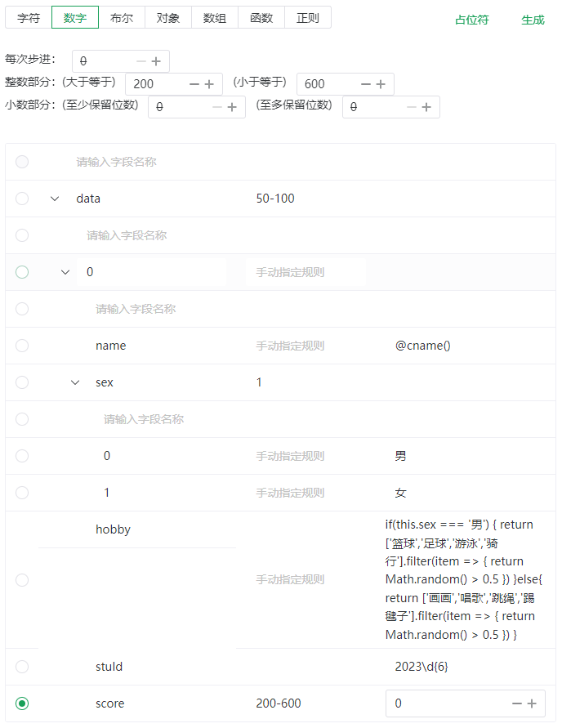This screenshot has height=728, width=562.
Task: Click the top 请输入字段名称 field name input
Action: [x=116, y=162]
